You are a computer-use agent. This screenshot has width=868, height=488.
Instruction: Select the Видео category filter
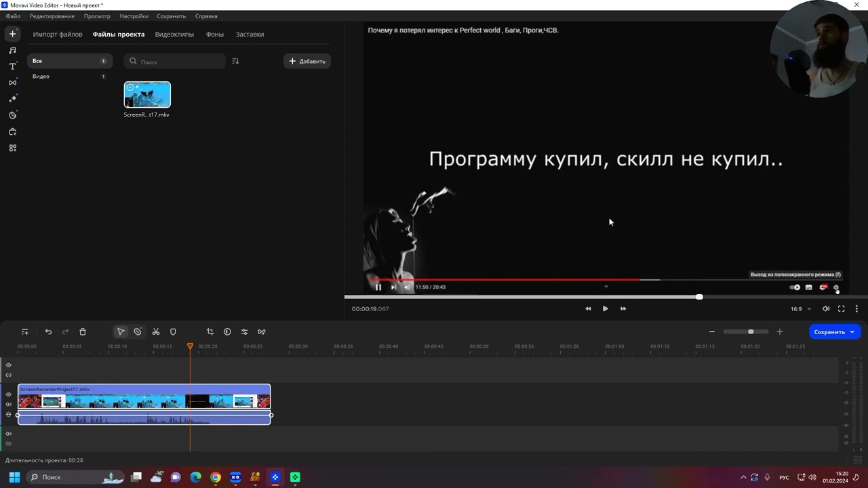(x=69, y=77)
